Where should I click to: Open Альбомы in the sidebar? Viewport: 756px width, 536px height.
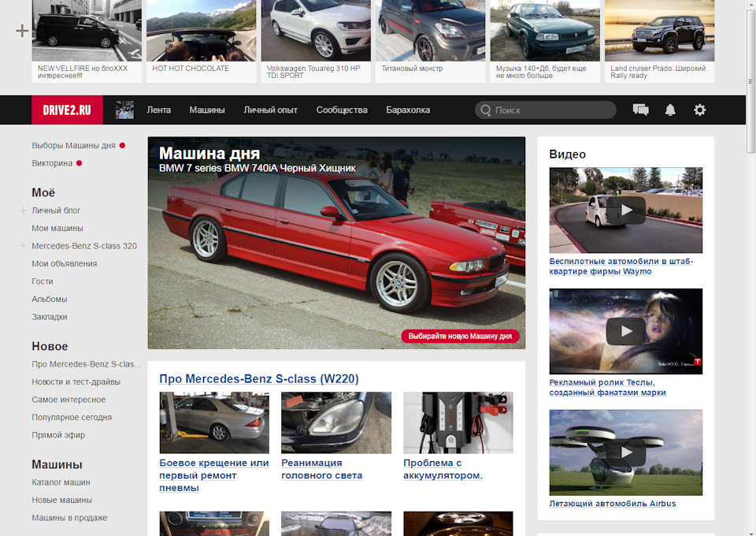(49, 299)
